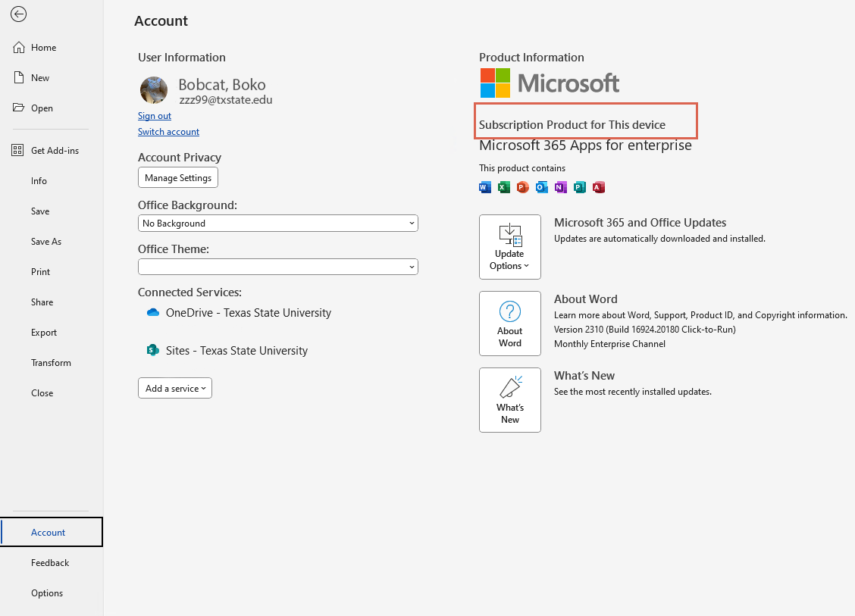
Task: Click the OneDrive cloud icon
Action: coord(152,313)
